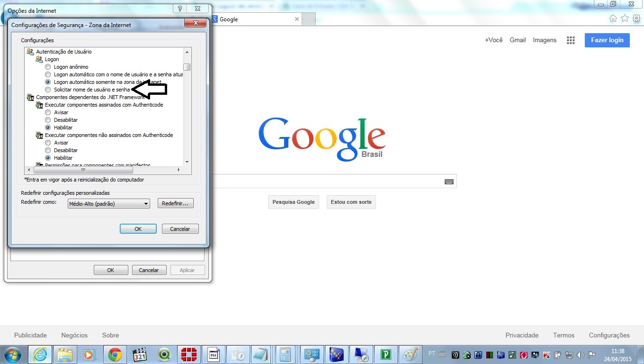Open Media Player Classic 321 taskbar icon
Viewport: 644px width, 364px height.
140,355
